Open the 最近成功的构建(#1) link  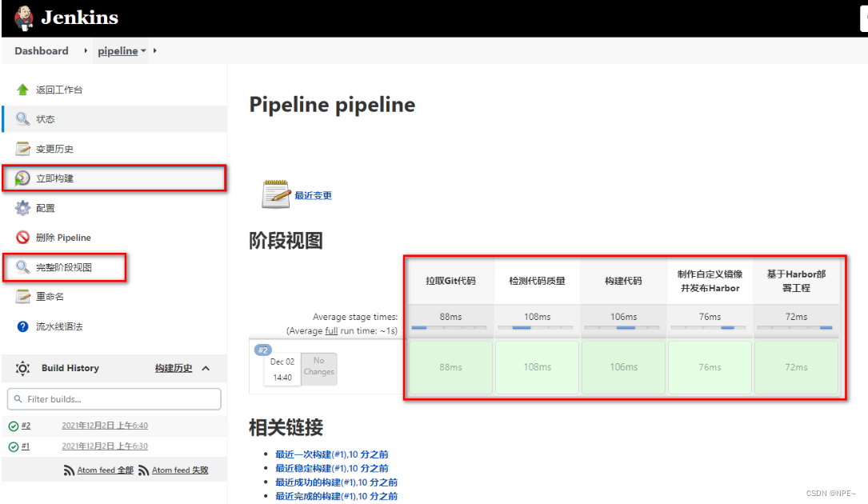[337, 482]
